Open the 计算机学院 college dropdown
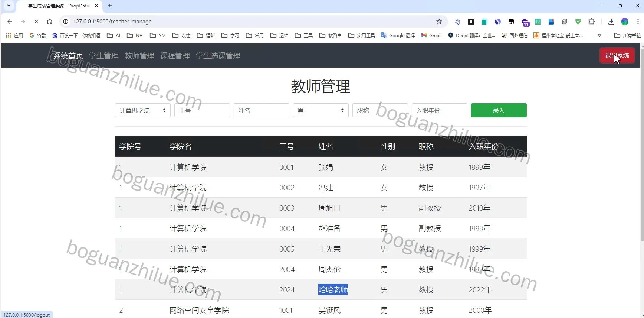 point(143,110)
